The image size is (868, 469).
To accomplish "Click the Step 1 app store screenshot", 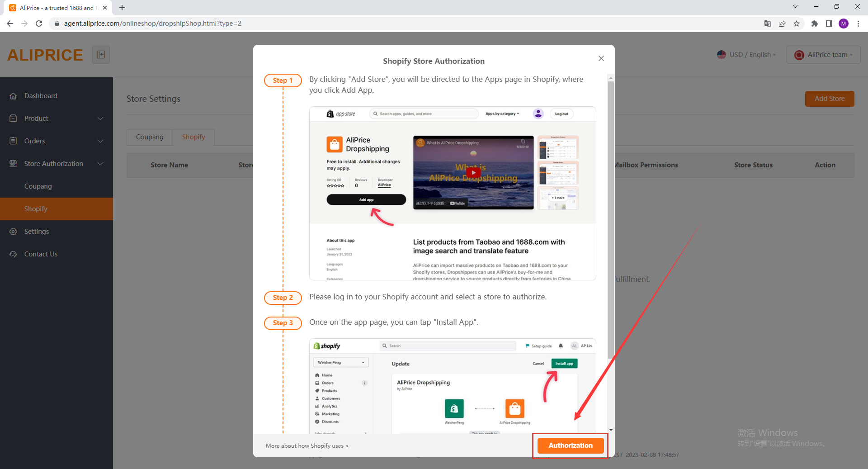I will [x=453, y=194].
